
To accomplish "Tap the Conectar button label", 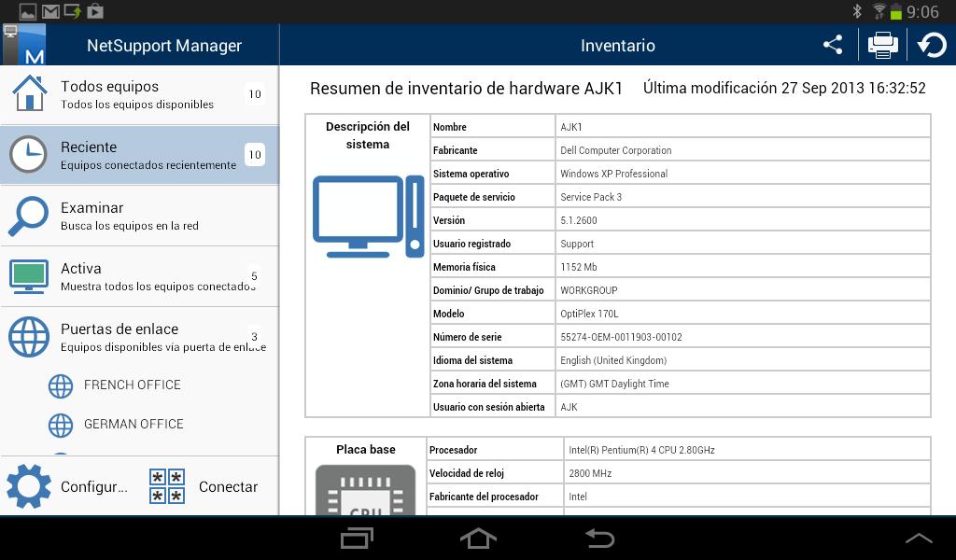I will coord(228,487).
